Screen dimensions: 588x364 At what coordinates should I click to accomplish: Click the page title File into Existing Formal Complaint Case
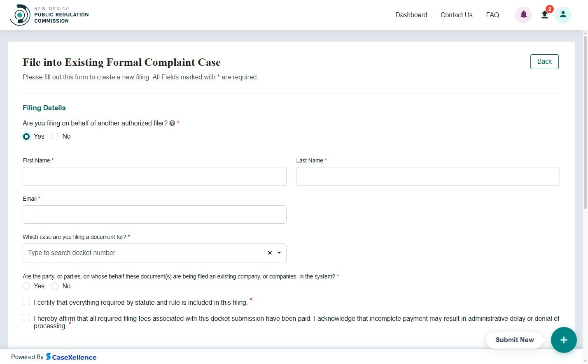[121, 63]
